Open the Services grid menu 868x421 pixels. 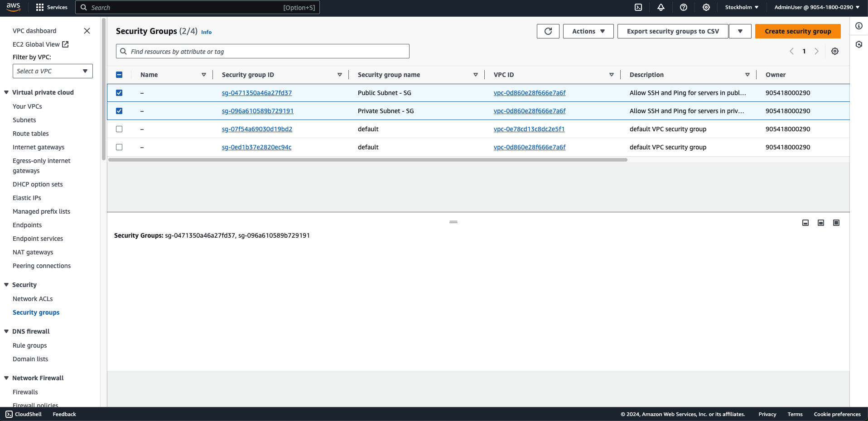(x=40, y=7)
